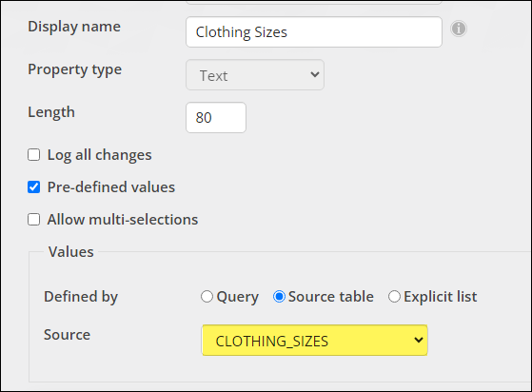This screenshot has width=532, height=392.
Task: Click the Defined by label
Action: (81, 297)
